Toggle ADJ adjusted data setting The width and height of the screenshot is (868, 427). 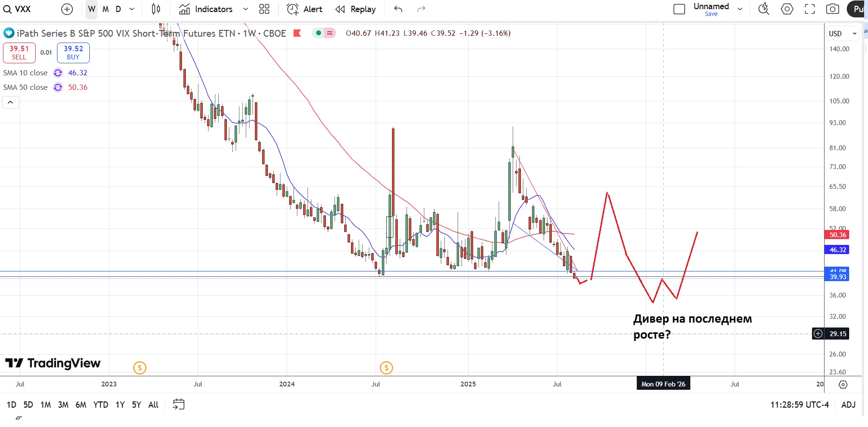coord(848,405)
